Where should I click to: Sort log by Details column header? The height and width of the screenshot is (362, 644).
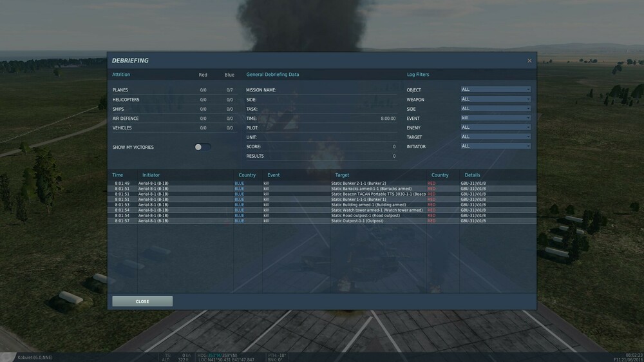(x=472, y=175)
